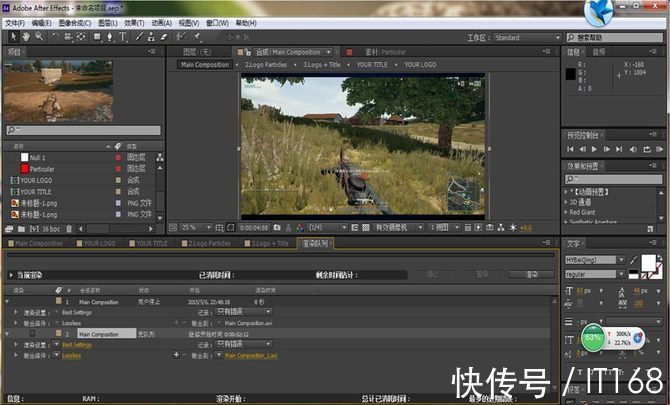Switch to 2.Logo Particles timeline tab
670x405 pixels.
(x=206, y=243)
